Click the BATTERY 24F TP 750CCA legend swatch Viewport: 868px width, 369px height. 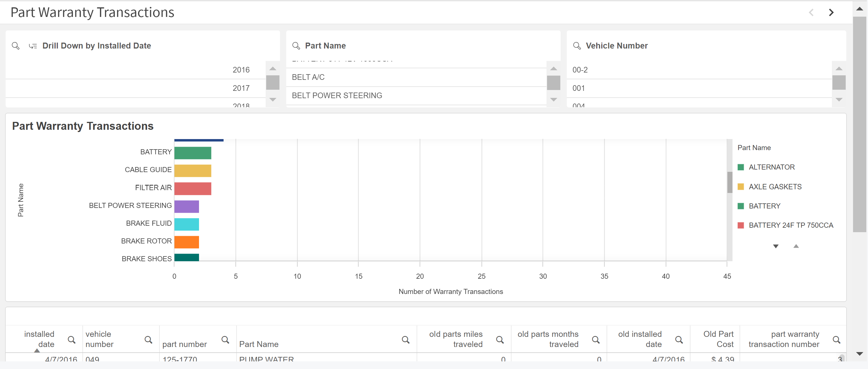tap(741, 225)
